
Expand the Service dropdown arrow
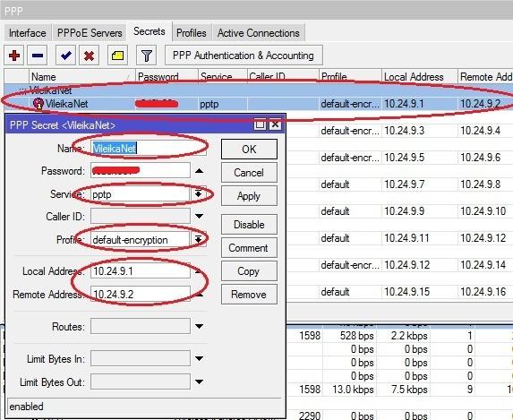point(198,194)
